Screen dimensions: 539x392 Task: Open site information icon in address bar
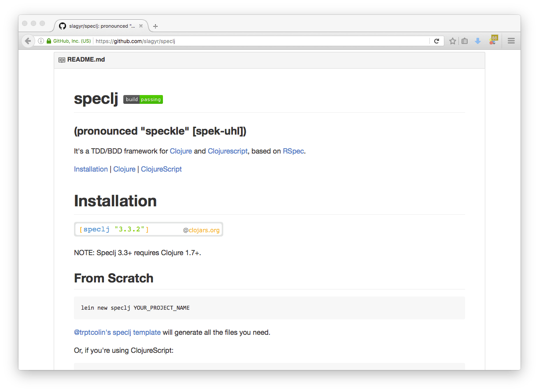[x=41, y=41]
